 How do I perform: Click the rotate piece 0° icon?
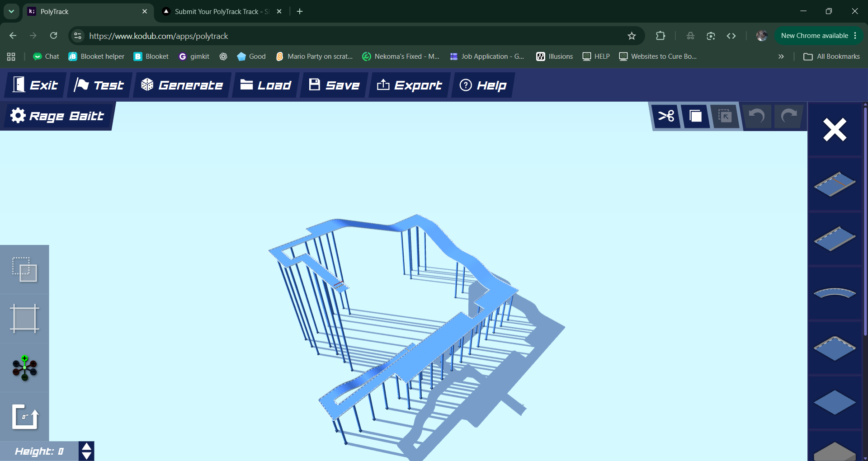click(24, 416)
